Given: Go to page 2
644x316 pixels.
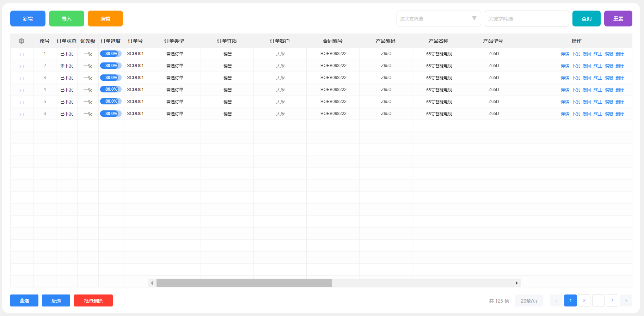Looking at the screenshot, I should 584,300.
